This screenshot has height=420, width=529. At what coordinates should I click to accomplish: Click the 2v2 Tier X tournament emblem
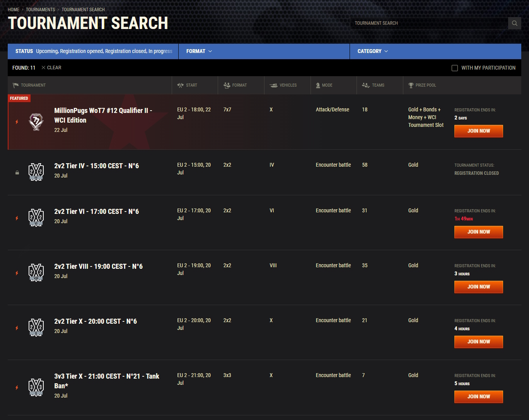tap(36, 328)
